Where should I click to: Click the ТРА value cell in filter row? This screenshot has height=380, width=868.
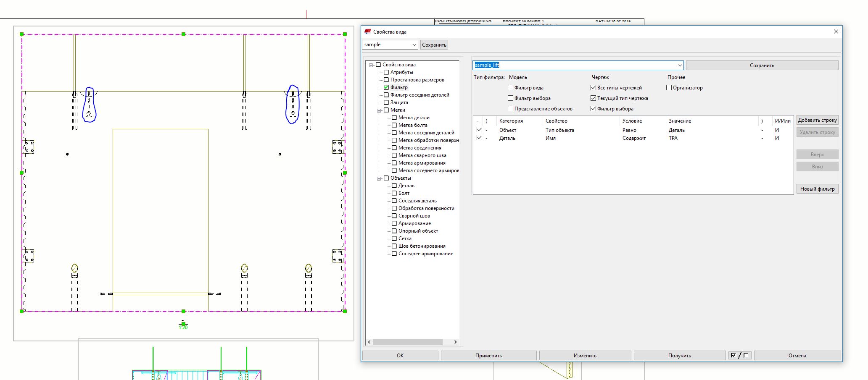[673, 138]
